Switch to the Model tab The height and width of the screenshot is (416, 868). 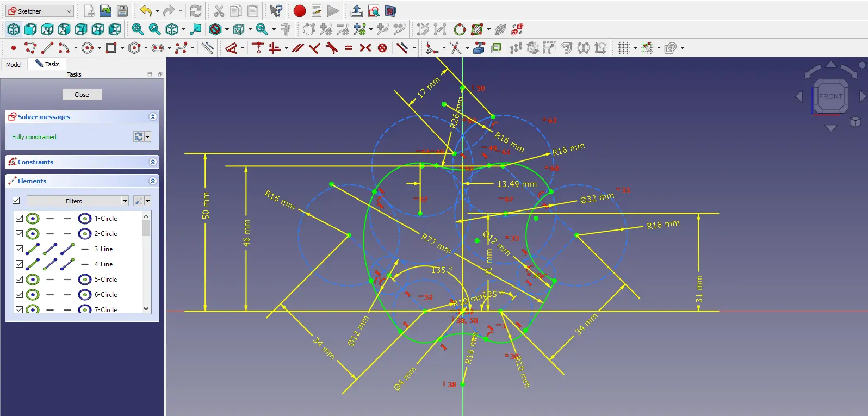[x=14, y=64]
